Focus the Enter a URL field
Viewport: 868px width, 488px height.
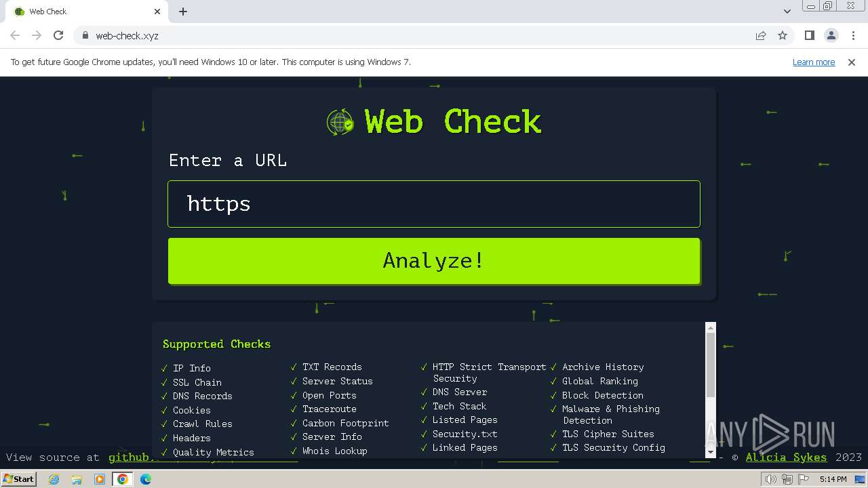(434, 204)
